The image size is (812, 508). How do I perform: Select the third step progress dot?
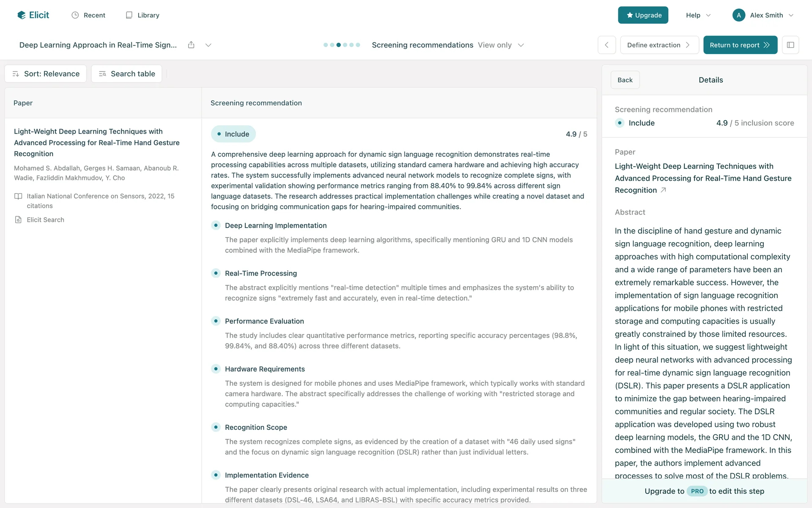pos(338,45)
